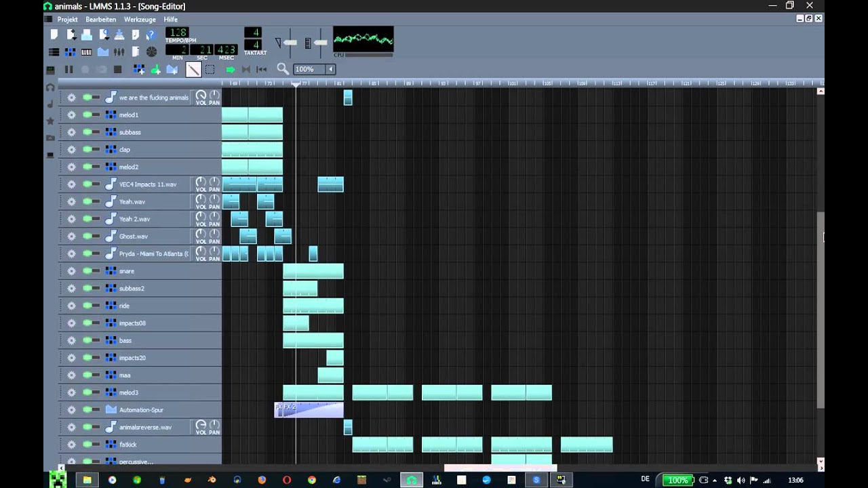This screenshot has height=488, width=868.
Task: Show the Project Notes icon
Action: click(136, 52)
